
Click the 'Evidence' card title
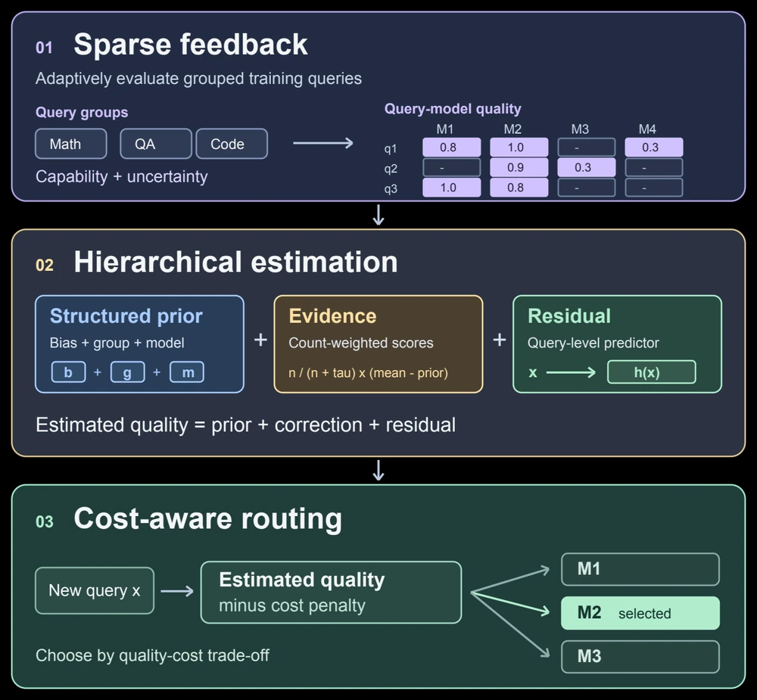pos(332,316)
